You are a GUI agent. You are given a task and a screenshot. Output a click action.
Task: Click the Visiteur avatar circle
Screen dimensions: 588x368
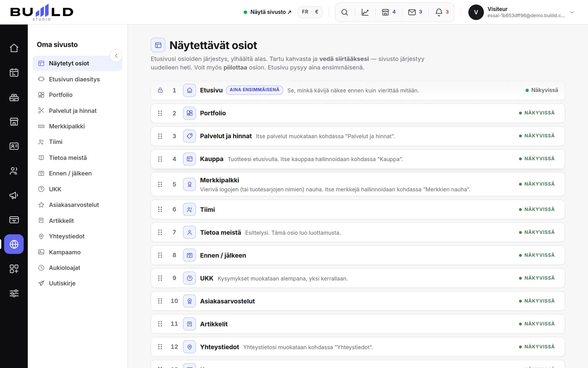point(476,12)
